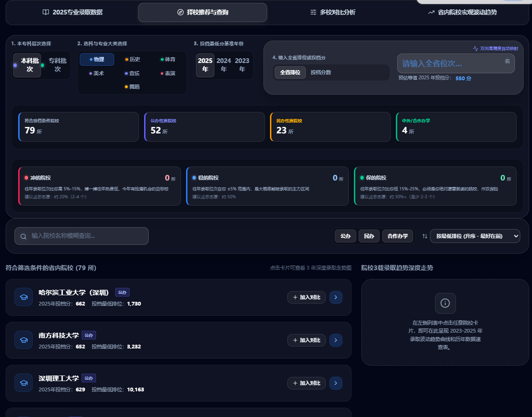
Task: Expand arrow for 哈尔滨工业大学(深圳) card
Action: point(336,297)
